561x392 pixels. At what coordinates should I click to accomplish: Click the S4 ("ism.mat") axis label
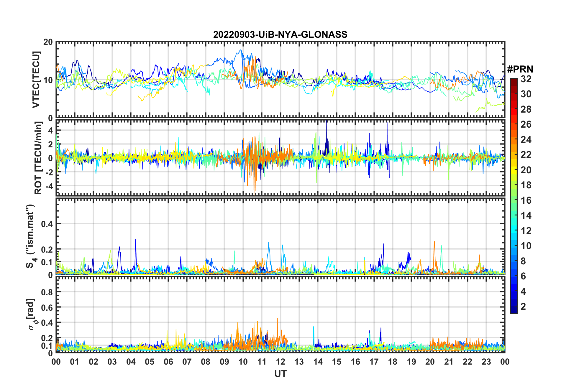coord(31,236)
